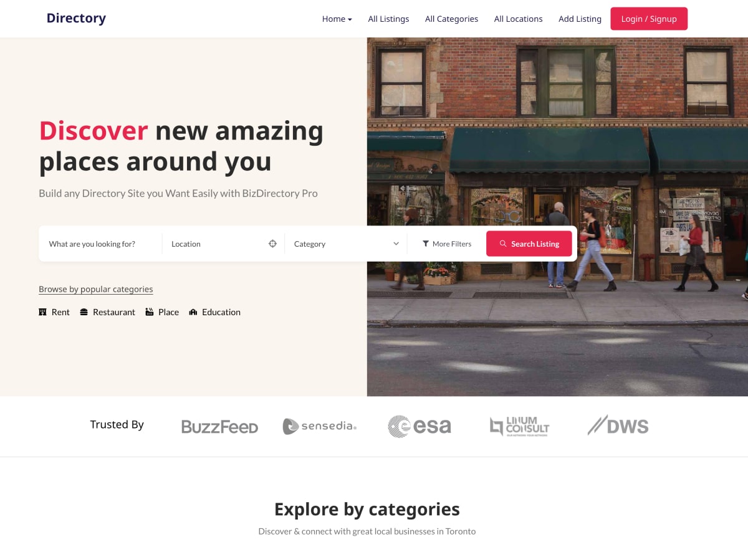Select the Place category icon
This screenshot has width=748, height=560.
point(150,312)
